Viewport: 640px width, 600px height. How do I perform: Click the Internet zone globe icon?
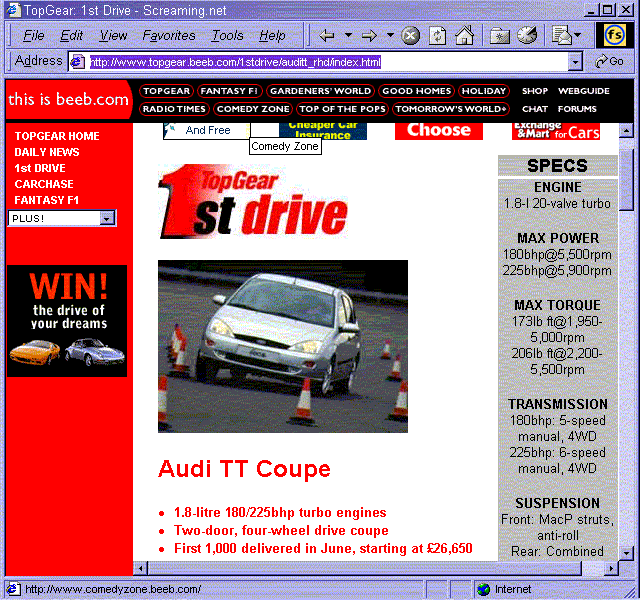pyautogui.click(x=483, y=589)
